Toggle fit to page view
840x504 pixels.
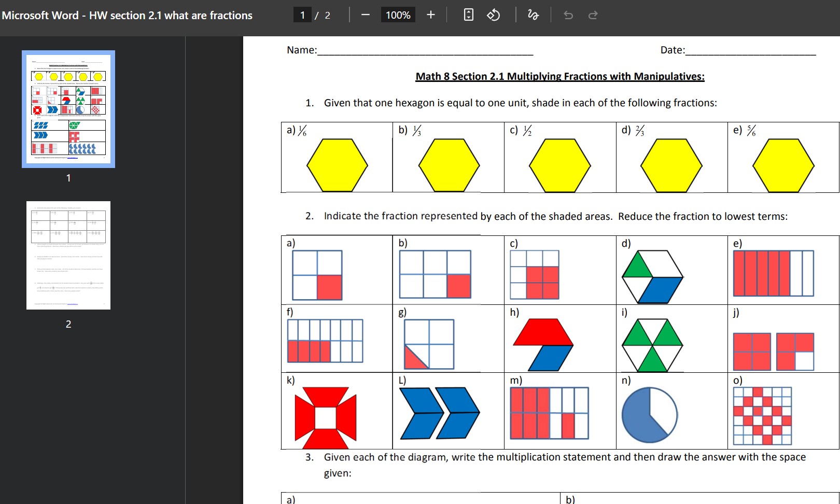click(468, 15)
